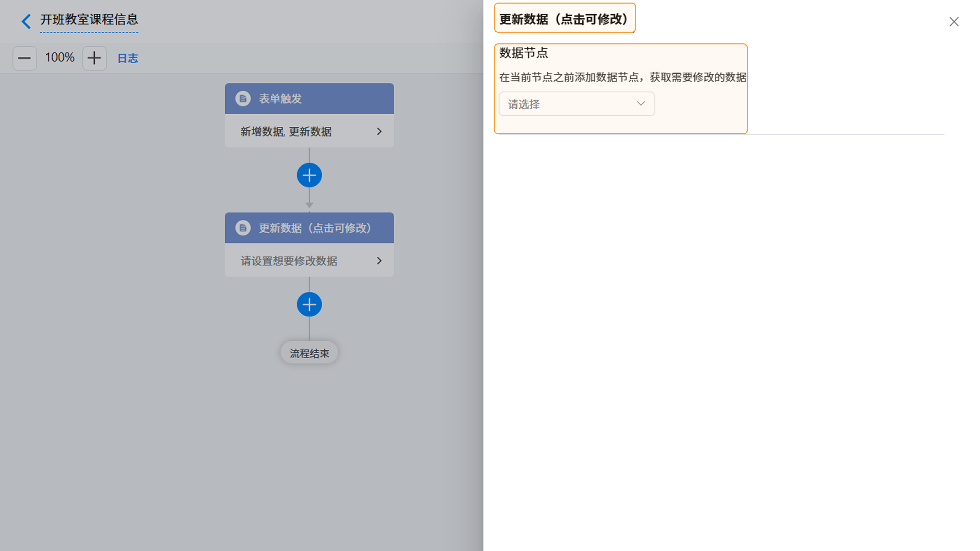The image size is (980, 551).
Task: Expand the 请设置想要修改数据 chevron
Action: click(379, 261)
